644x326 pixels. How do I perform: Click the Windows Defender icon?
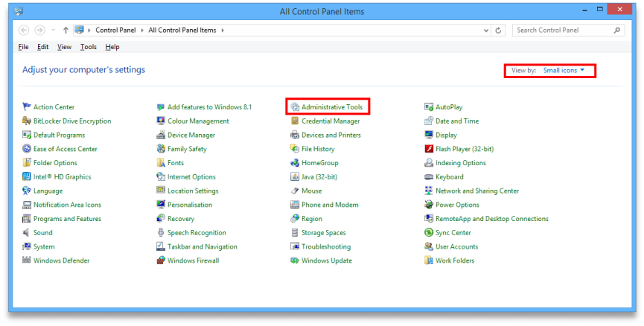coord(27,261)
